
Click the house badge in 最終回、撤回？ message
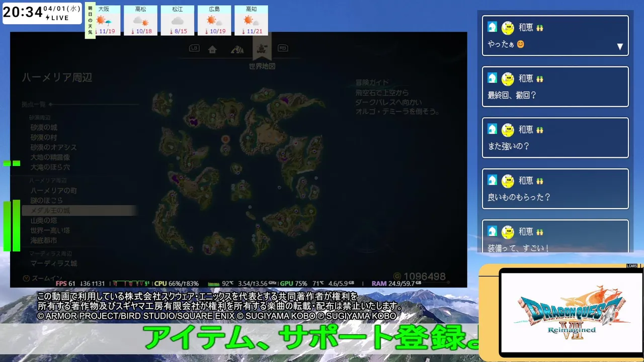pos(492,78)
